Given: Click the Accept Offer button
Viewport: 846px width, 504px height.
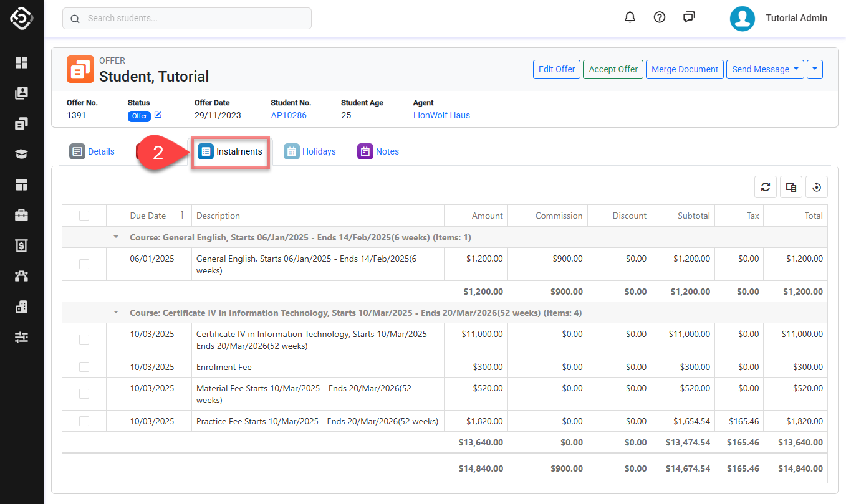Looking at the screenshot, I should click(613, 69).
